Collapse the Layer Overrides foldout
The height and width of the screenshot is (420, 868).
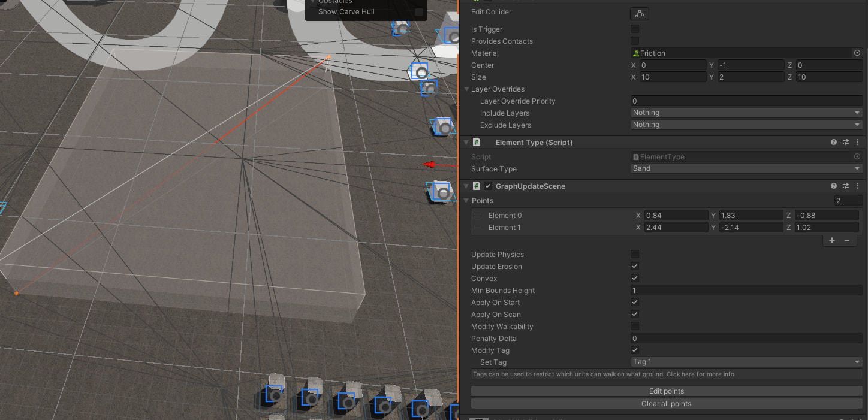[467, 89]
